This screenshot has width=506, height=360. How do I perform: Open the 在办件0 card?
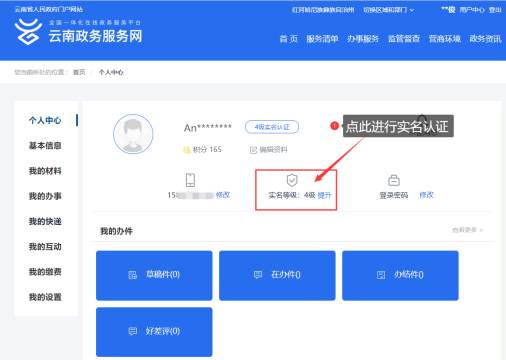(x=277, y=276)
